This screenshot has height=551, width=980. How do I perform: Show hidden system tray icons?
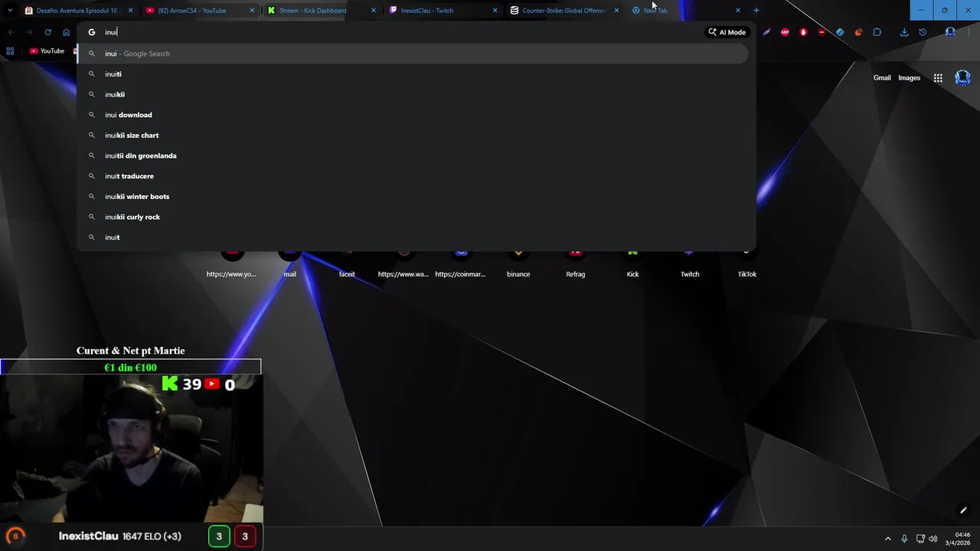coord(888,539)
